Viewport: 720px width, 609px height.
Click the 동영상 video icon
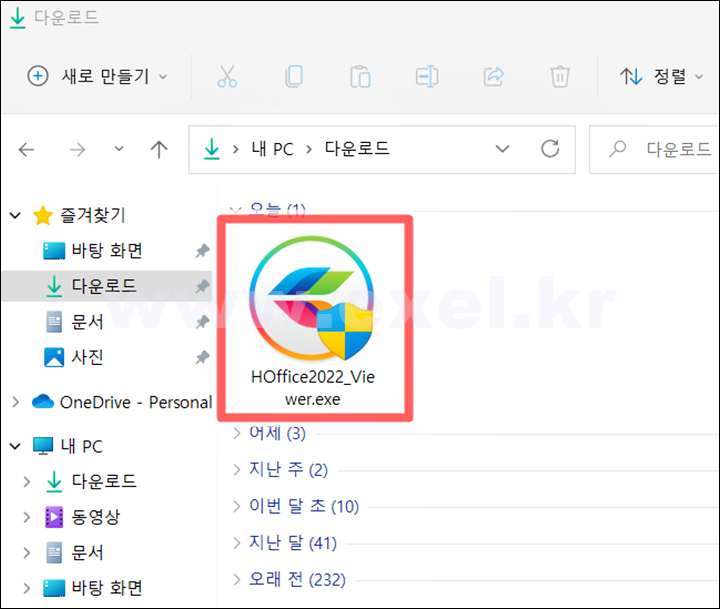pos(54,517)
